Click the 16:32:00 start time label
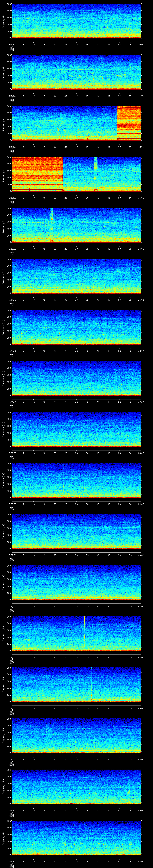Screen dimensions: 153x868 (12, 198)
